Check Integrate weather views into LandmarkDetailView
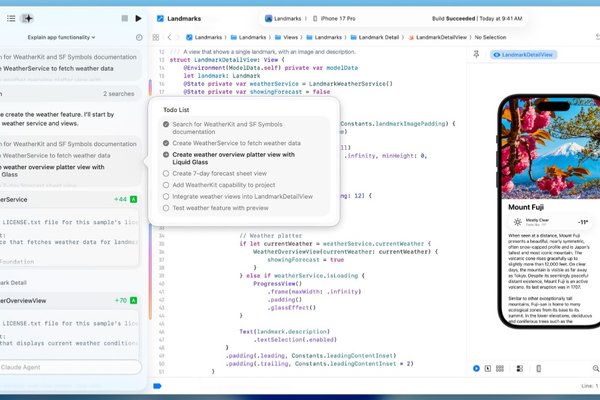The width and height of the screenshot is (600, 400). (x=166, y=196)
